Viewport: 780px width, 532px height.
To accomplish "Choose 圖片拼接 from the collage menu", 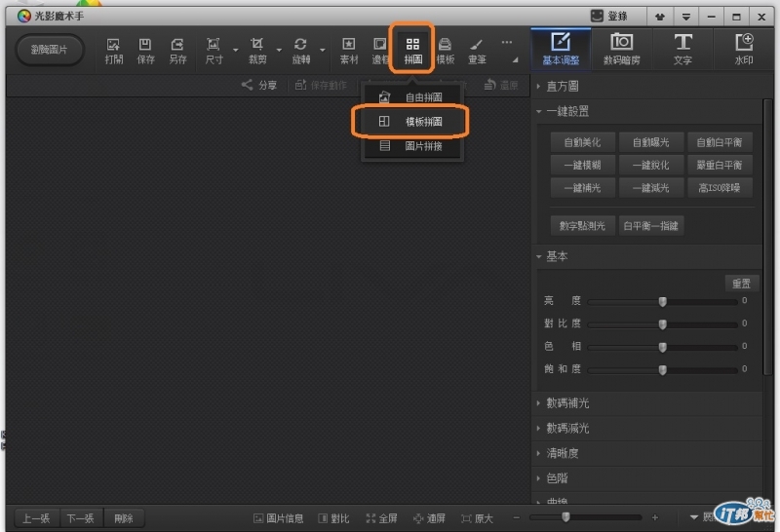I will [x=412, y=146].
